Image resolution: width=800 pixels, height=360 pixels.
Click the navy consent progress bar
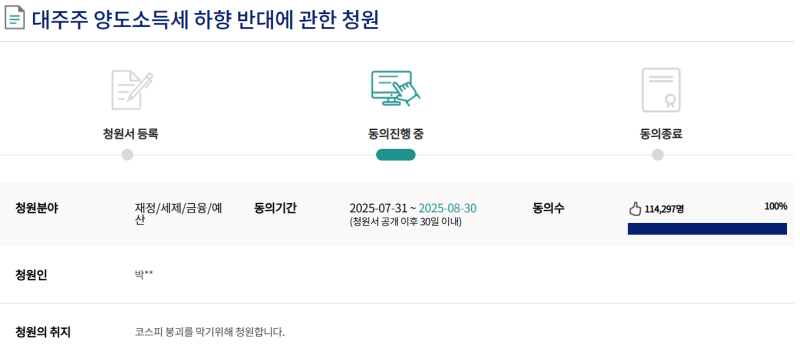(x=707, y=229)
